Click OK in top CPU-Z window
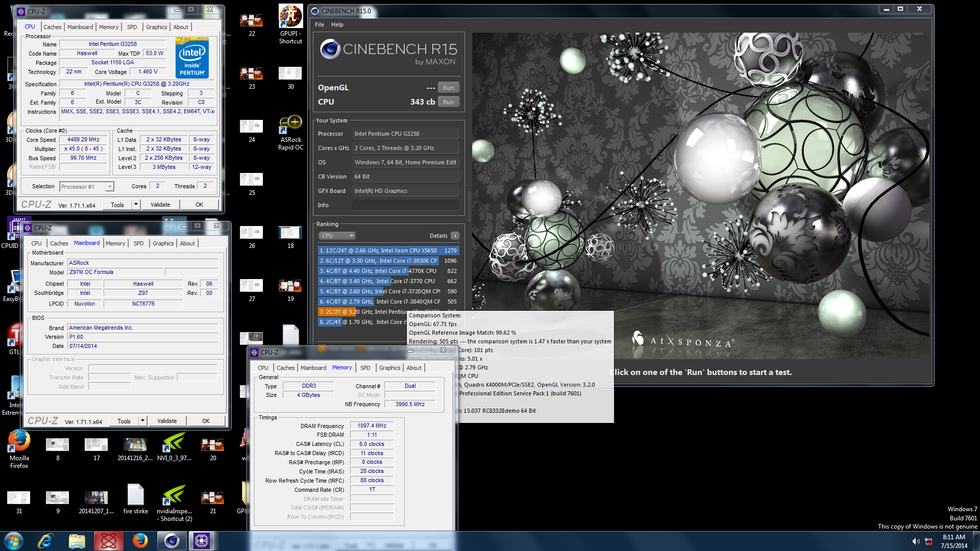 tap(199, 205)
